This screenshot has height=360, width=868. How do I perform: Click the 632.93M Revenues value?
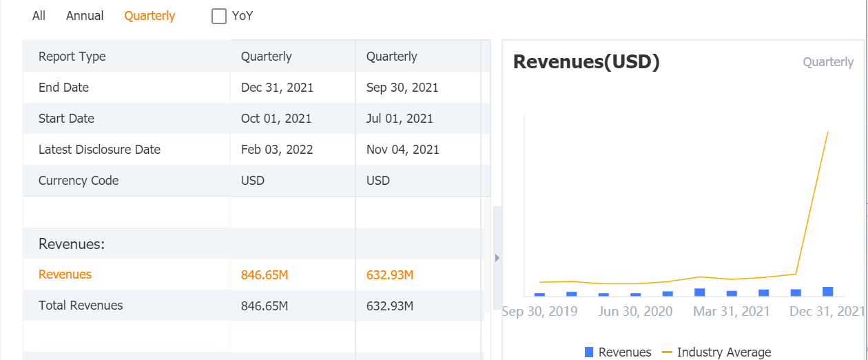390,275
